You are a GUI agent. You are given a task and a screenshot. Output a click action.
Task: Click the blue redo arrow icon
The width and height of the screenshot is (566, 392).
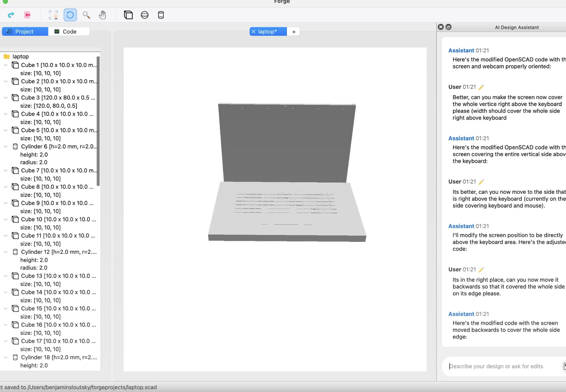(x=11, y=15)
